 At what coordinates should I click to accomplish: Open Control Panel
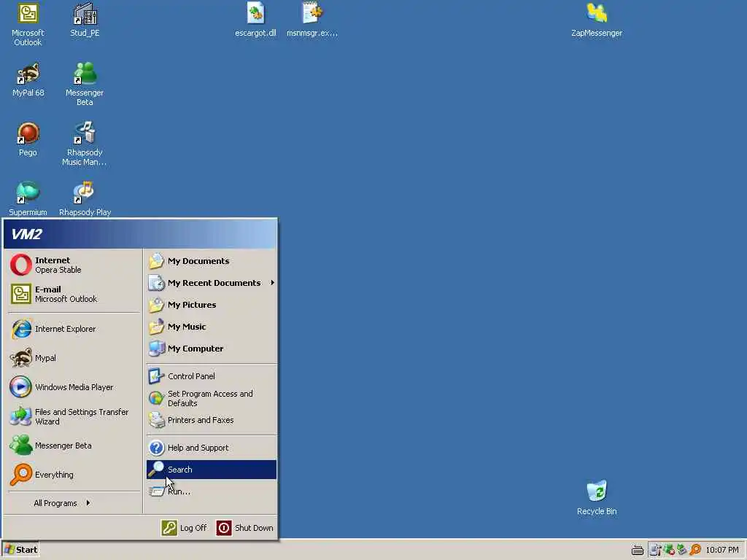[x=211, y=376]
